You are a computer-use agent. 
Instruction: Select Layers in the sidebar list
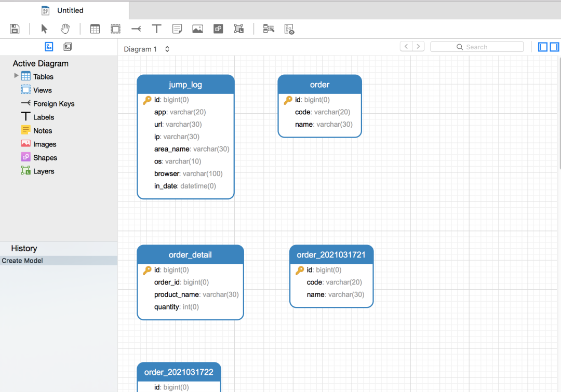pos(44,171)
